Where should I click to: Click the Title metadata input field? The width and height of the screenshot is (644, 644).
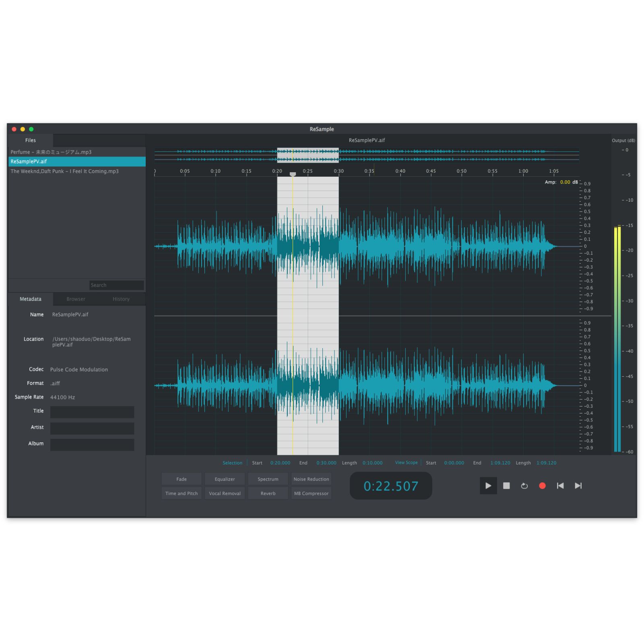click(92, 412)
